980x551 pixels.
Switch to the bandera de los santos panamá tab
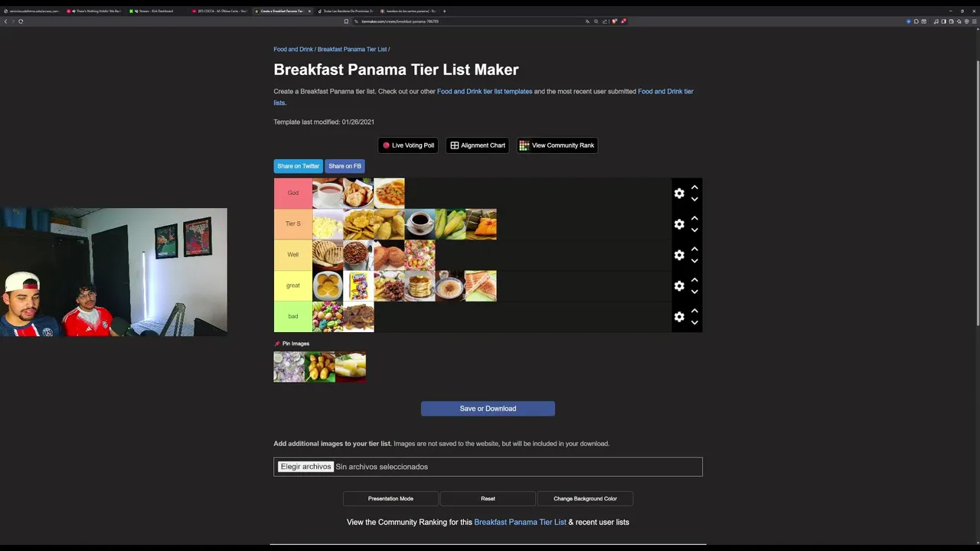tap(408, 11)
